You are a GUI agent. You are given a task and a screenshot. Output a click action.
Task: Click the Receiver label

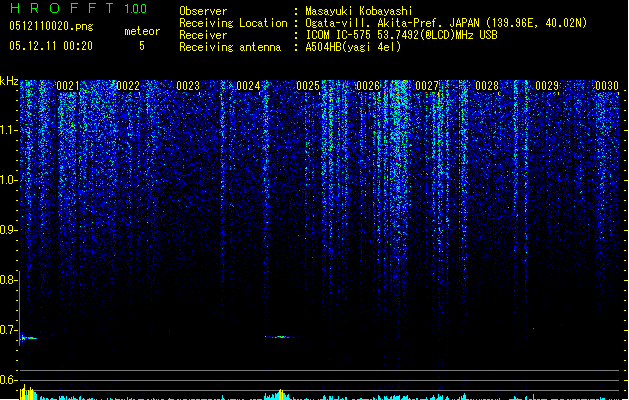point(203,35)
